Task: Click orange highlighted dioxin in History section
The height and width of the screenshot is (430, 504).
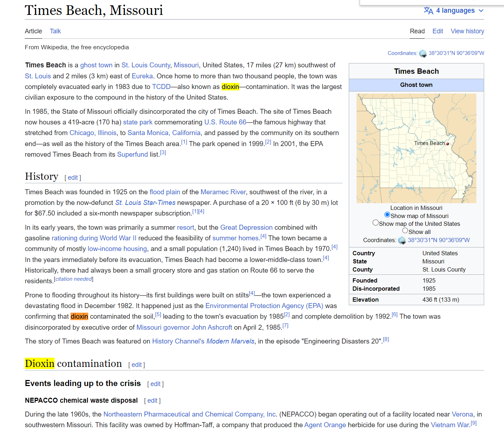Action: pos(79,317)
